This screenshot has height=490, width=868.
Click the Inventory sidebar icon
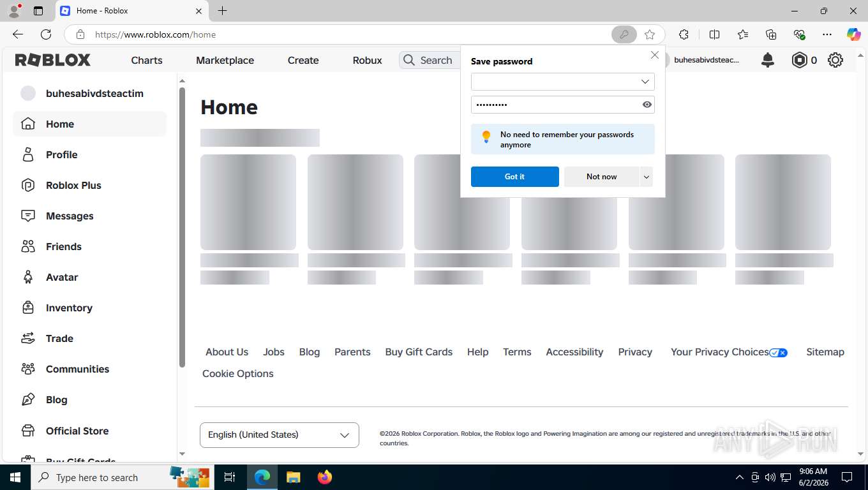click(x=28, y=308)
